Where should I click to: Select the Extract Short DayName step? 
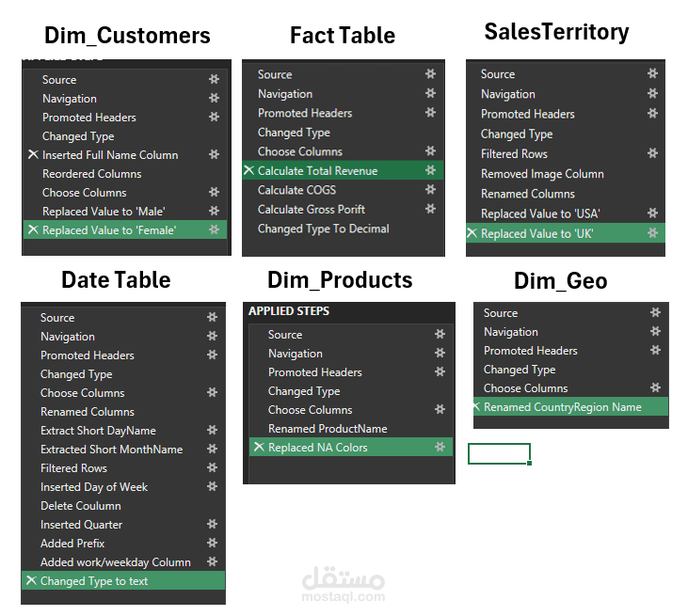(98, 431)
